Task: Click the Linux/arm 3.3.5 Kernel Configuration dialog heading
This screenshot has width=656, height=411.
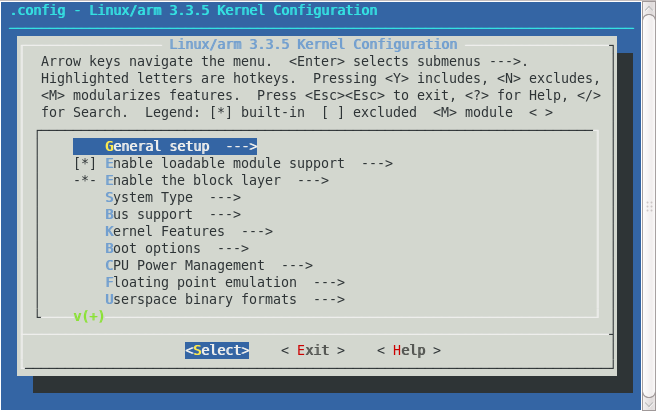Action: point(313,44)
